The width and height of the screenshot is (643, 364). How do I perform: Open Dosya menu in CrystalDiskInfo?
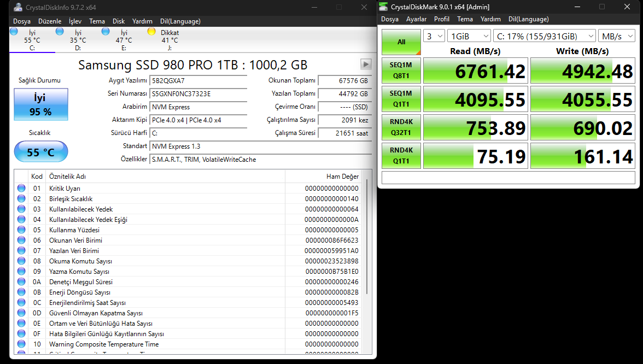point(22,21)
